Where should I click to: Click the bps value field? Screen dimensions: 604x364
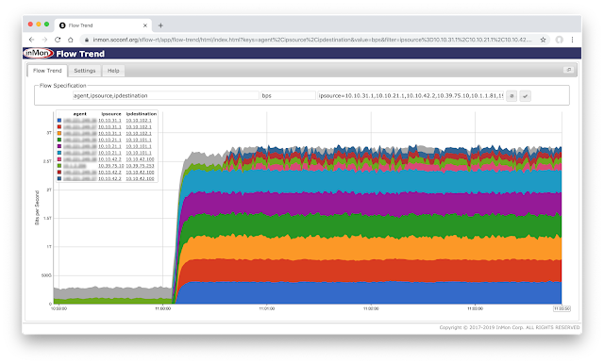pos(288,95)
